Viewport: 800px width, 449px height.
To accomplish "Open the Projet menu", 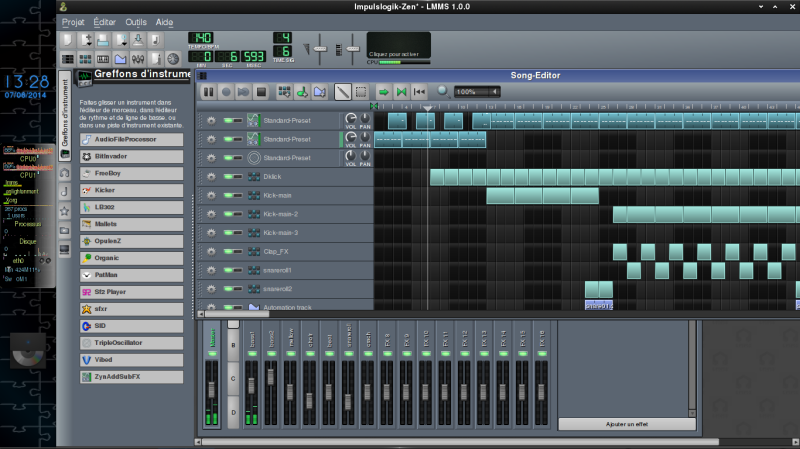I will 73,21.
